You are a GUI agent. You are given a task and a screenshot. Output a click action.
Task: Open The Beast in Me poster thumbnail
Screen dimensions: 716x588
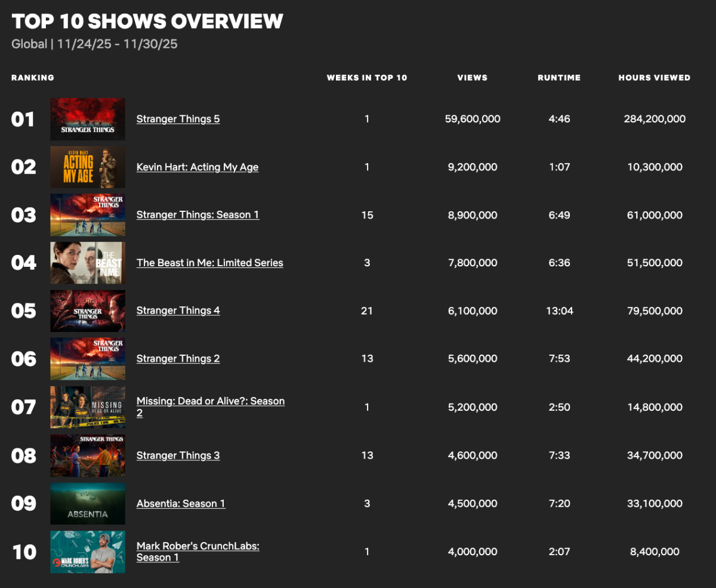pyautogui.click(x=88, y=263)
